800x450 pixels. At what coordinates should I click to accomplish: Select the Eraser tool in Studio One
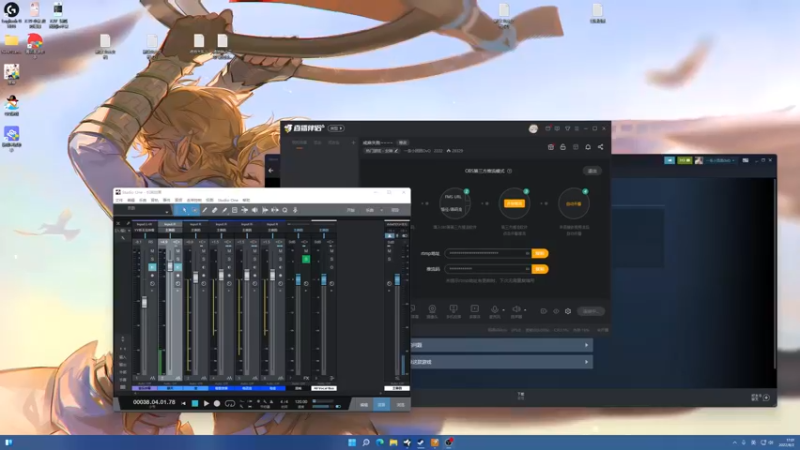pyautogui.click(x=214, y=210)
